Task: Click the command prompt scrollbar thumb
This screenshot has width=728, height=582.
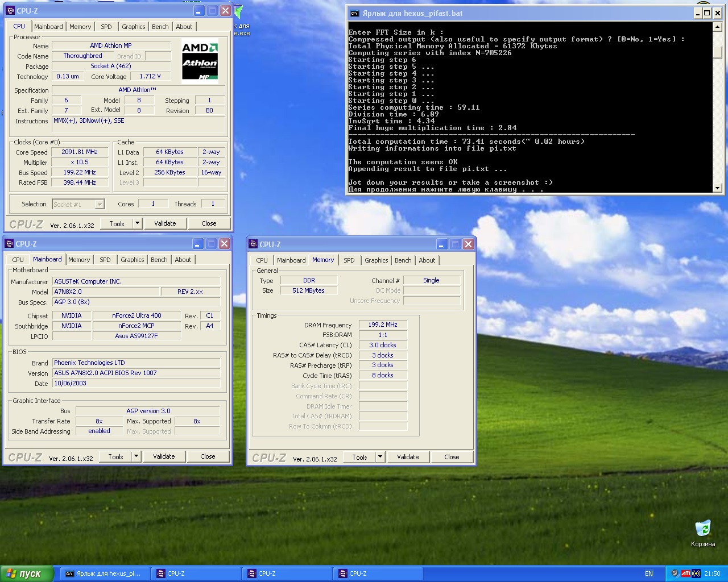Action: [x=717, y=51]
